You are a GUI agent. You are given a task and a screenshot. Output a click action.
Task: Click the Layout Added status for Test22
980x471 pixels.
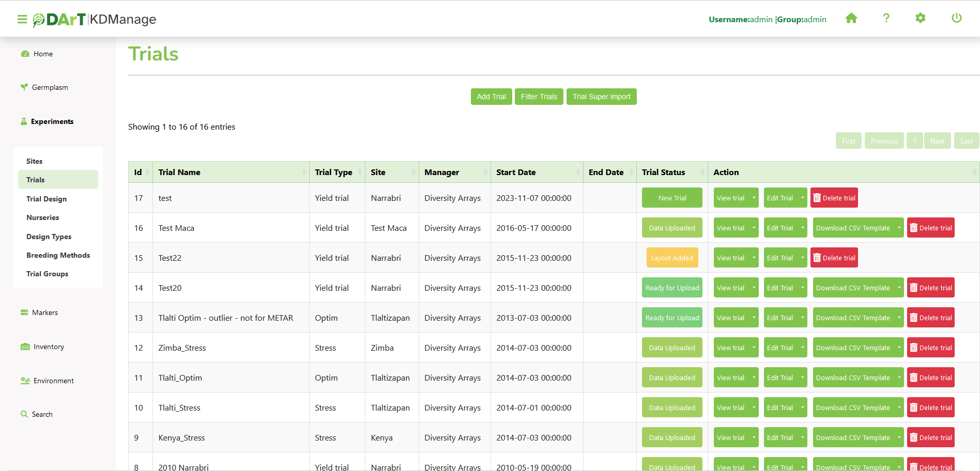[x=671, y=258]
